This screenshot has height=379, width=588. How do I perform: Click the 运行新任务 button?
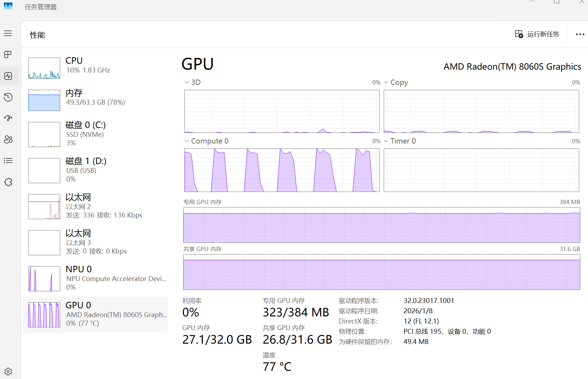537,34
